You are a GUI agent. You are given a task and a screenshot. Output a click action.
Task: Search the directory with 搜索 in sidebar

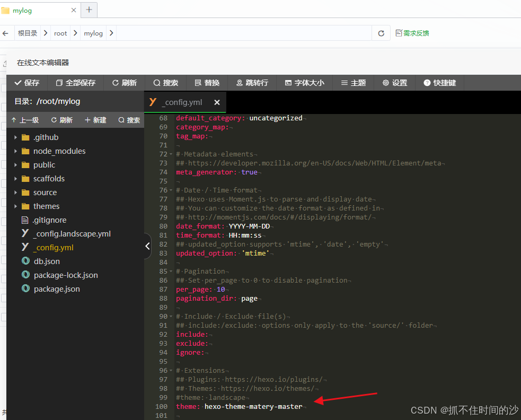coord(129,120)
